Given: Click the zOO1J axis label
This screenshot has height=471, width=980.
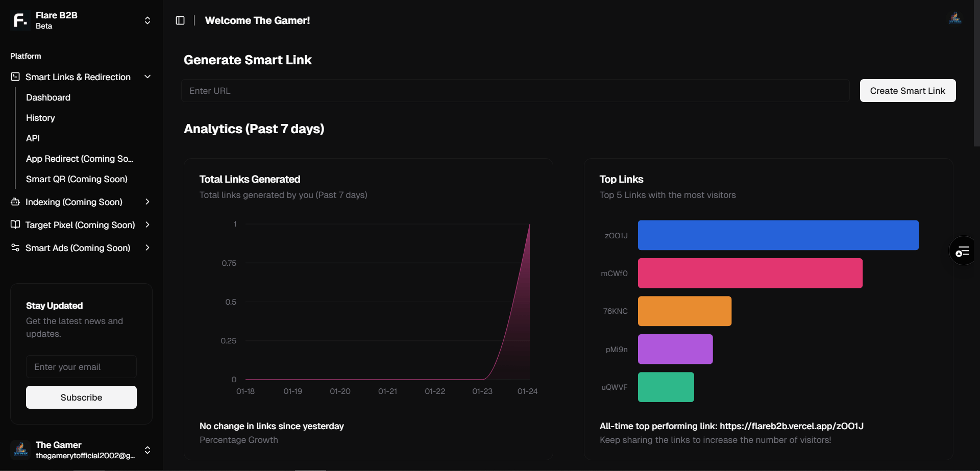Looking at the screenshot, I should coord(616,236).
